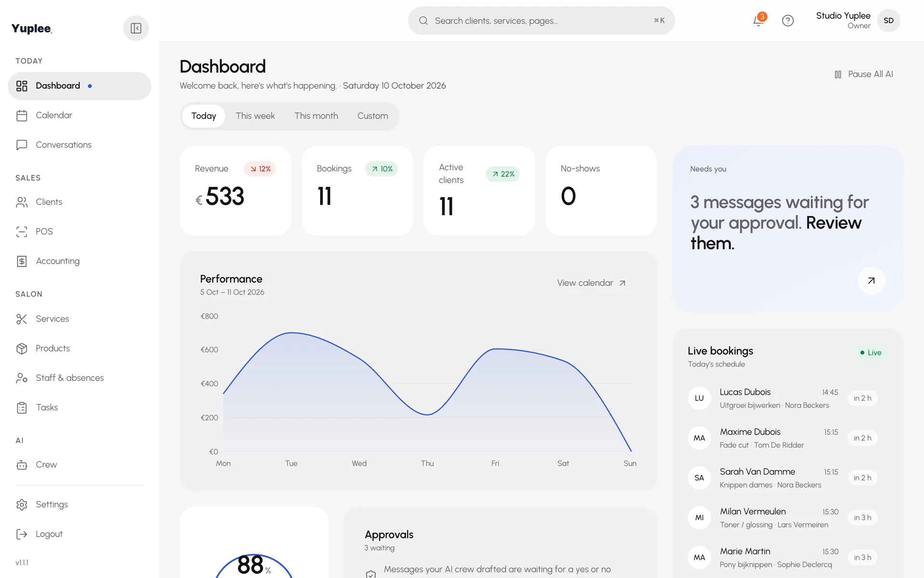
Task: Open the Active clients stat card
Action: 479,191
